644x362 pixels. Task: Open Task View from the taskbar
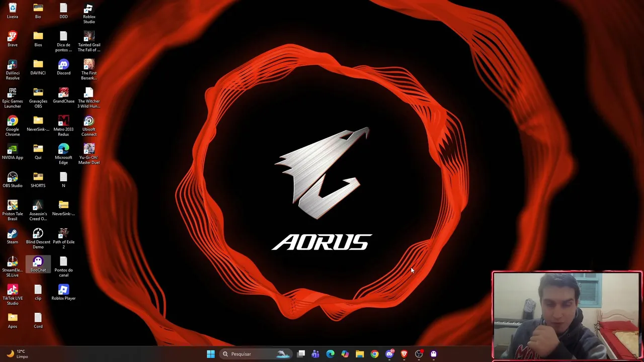pyautogui.click(x=301, y=354)
